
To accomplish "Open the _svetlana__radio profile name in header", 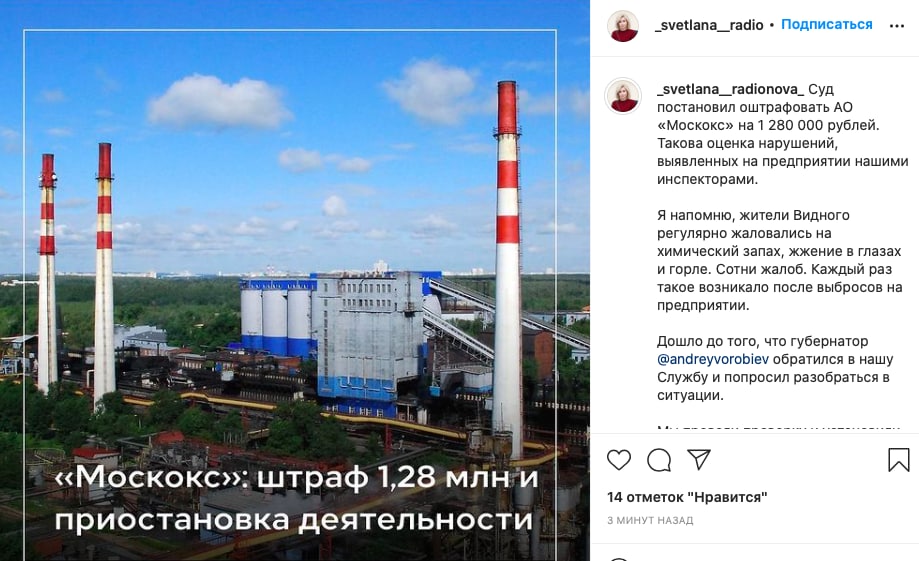I will pyautogui.click(x=709, y=25).
